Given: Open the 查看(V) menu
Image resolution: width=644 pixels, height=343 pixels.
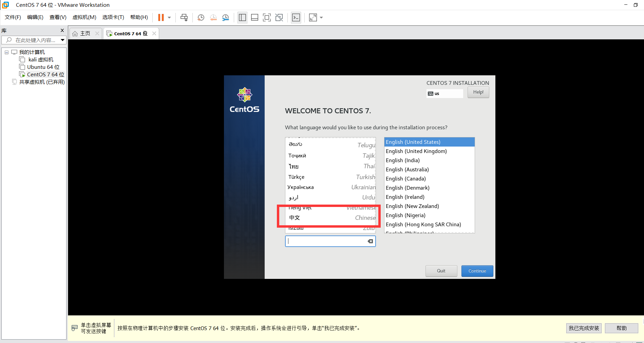Looking at the screenshot, I should pyautogui.click(x=58, y=17).
